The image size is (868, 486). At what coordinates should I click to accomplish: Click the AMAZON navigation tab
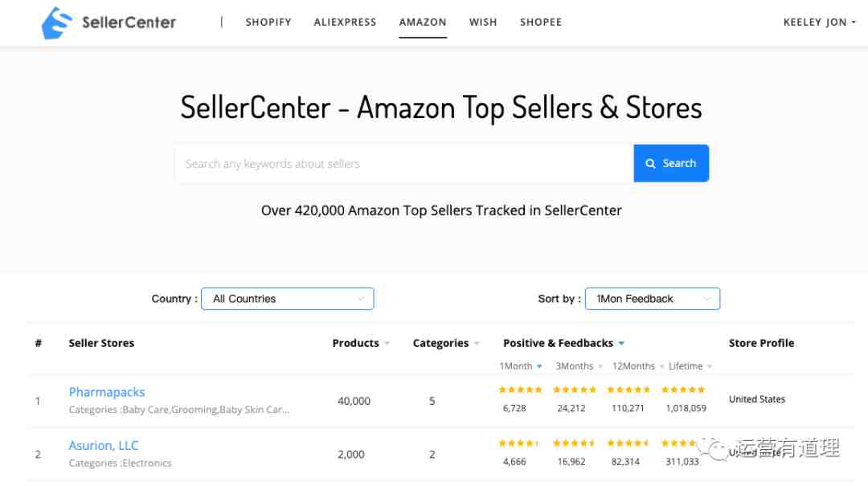click(x=423, y=22)
